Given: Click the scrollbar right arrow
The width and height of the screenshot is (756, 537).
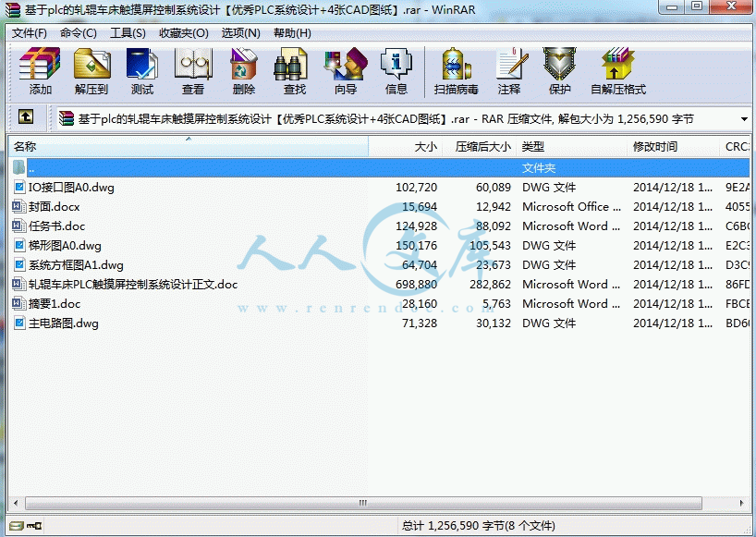Looking at the screenshot, I should coord(741,503).
